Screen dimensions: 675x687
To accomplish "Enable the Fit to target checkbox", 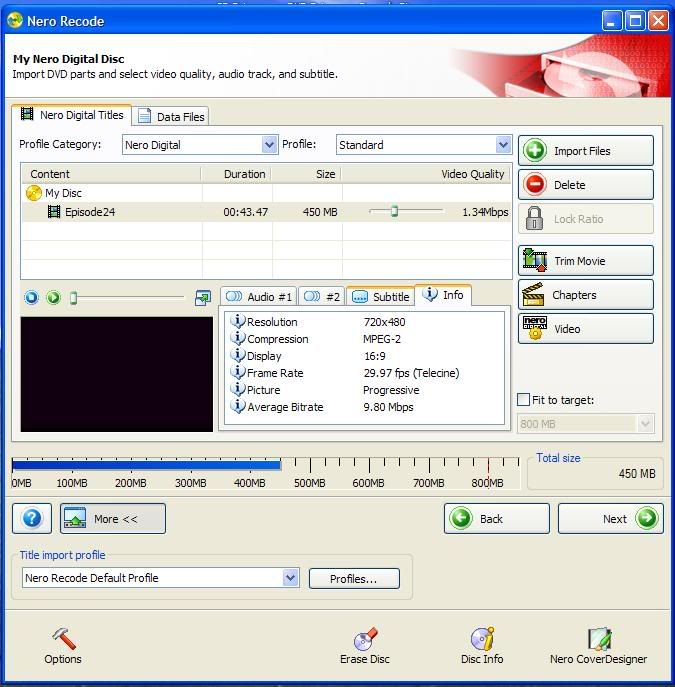I will (523, 400).
